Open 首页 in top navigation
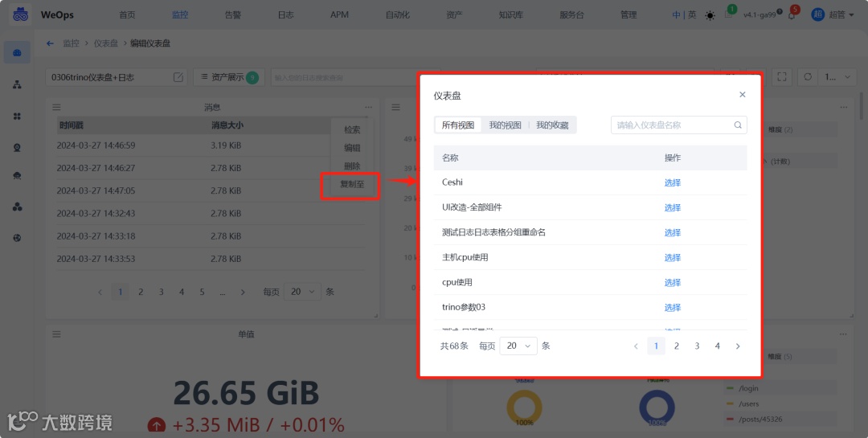This screenshot has height=438, width=868. click(127, 15)
